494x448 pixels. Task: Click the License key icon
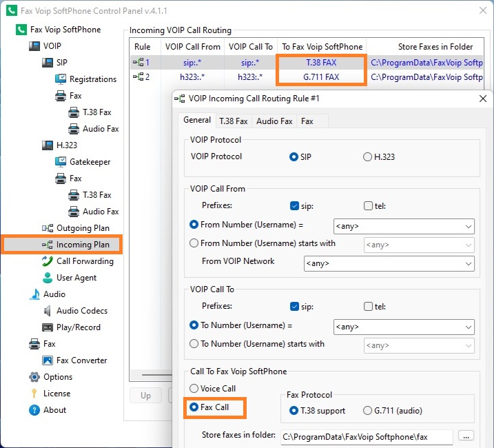click(x=34, y=393)
